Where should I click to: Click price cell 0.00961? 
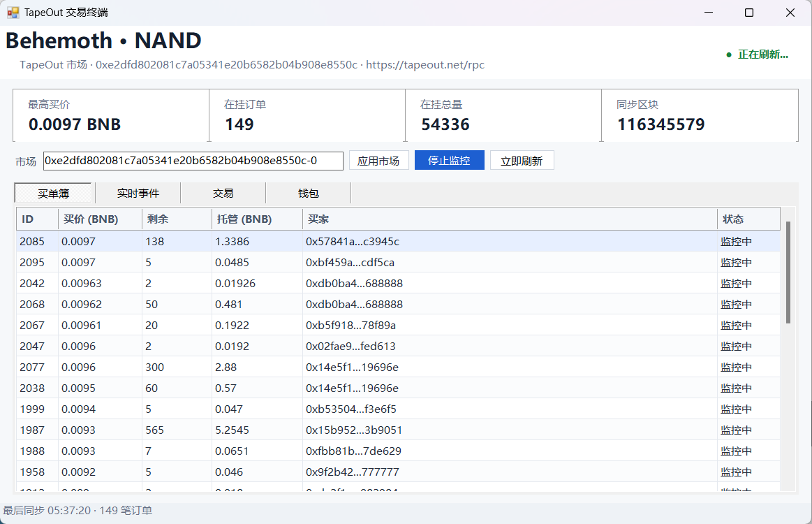tap(81, 326)
